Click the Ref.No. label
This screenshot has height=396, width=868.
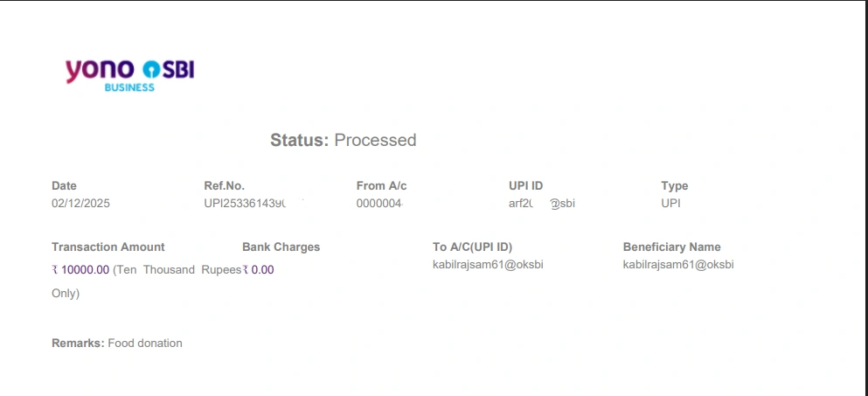(224, 185)
